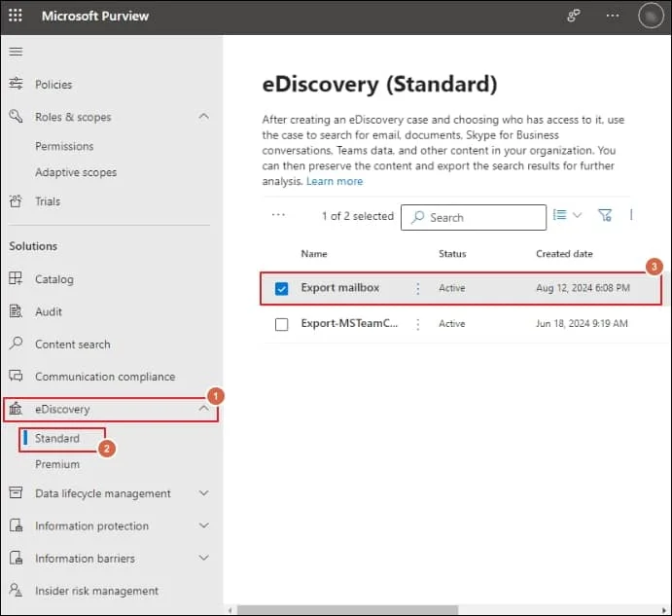Click the Microsoft Purview title

[x=95, y=16]
